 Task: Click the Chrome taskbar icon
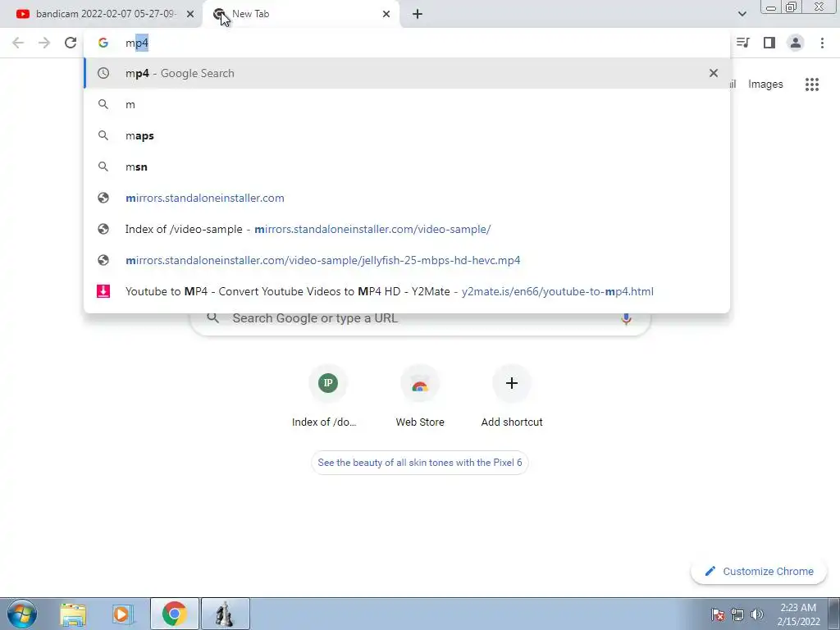pos(174,614)
